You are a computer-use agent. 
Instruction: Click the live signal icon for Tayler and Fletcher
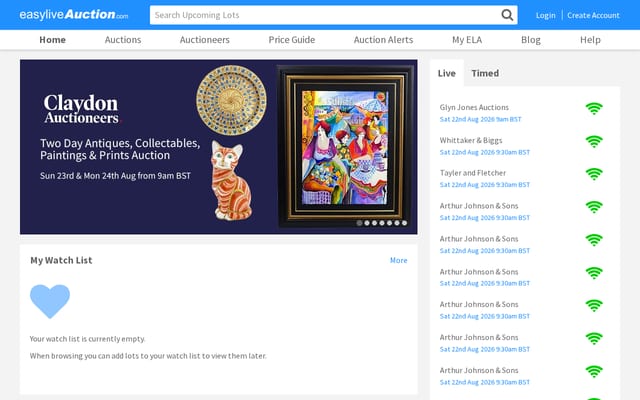click(x=594, y=174)
